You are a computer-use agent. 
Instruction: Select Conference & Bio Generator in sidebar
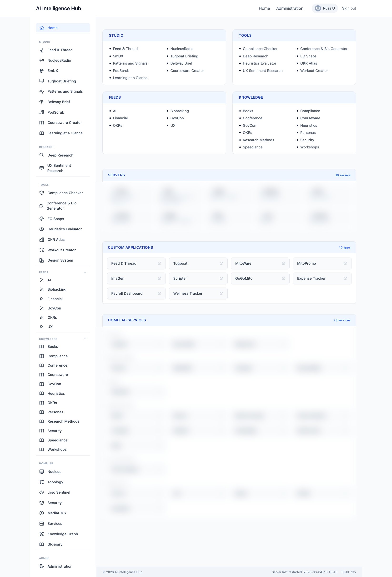pos(63,206)
